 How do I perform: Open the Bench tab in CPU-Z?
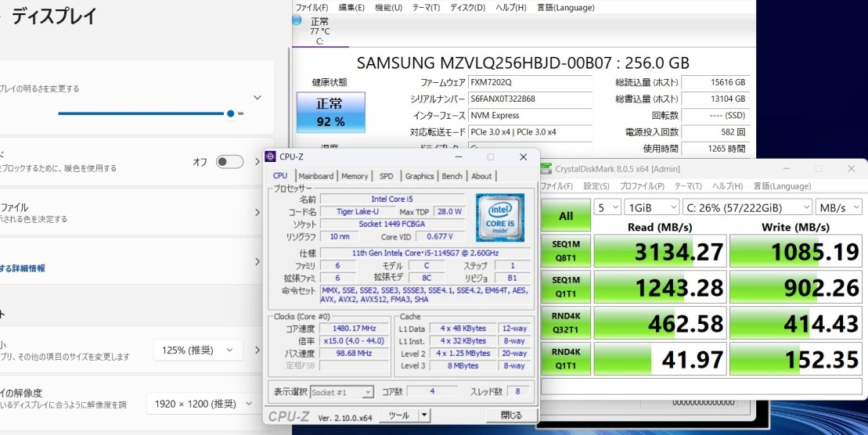click(452, 176)
